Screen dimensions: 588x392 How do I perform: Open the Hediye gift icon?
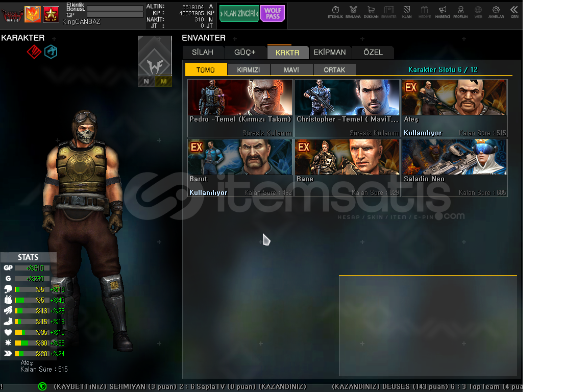tap(425, 12)
